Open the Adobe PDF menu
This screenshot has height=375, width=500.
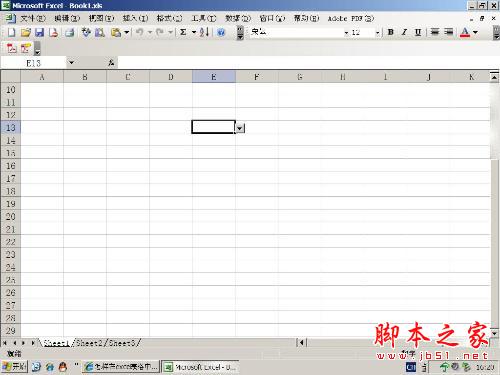tap(351, 18)
